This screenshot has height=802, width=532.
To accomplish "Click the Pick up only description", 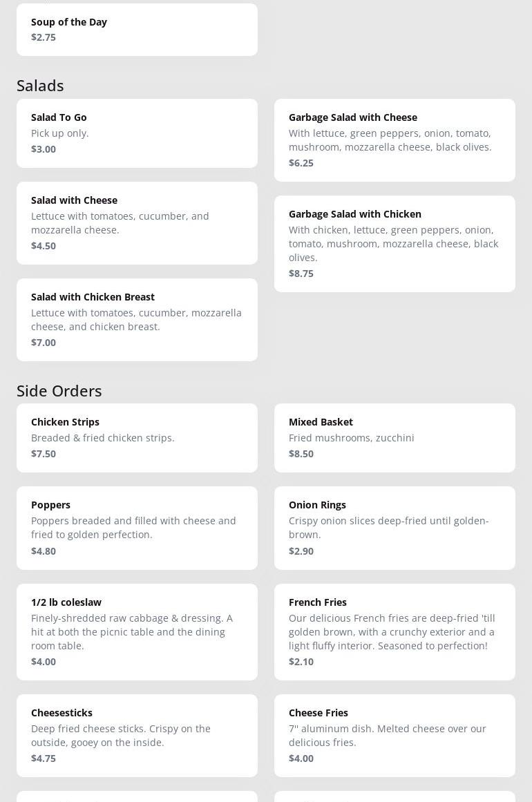I will pos(60,133).
